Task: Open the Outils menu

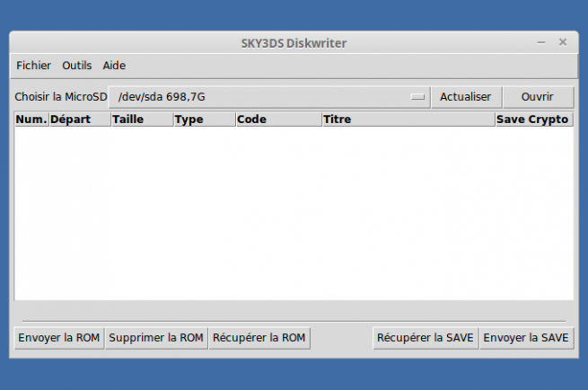Action: (x=77, y=66)
